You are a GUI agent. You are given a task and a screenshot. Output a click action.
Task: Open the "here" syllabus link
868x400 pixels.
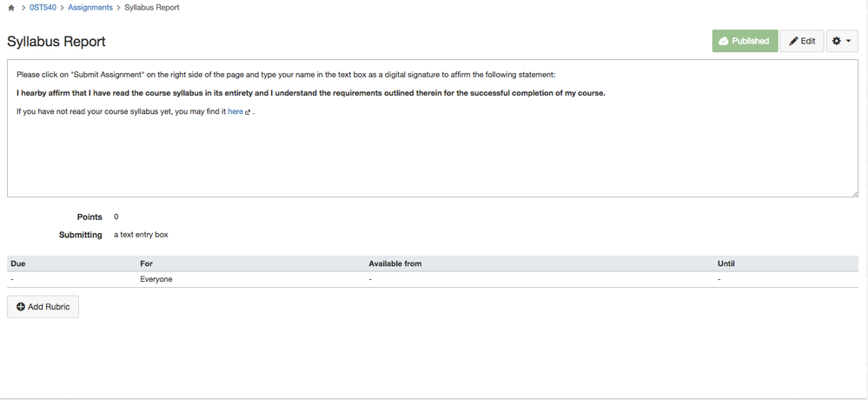pyautogui.click(x=235, y=112)
